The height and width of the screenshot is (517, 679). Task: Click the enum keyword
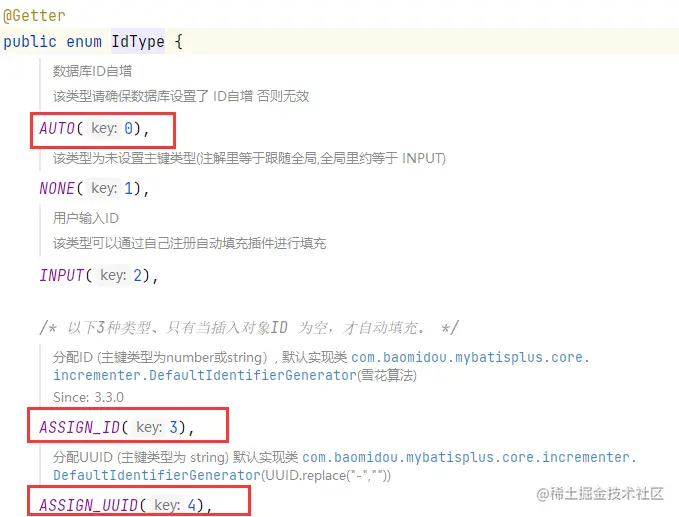pos(84,42)
